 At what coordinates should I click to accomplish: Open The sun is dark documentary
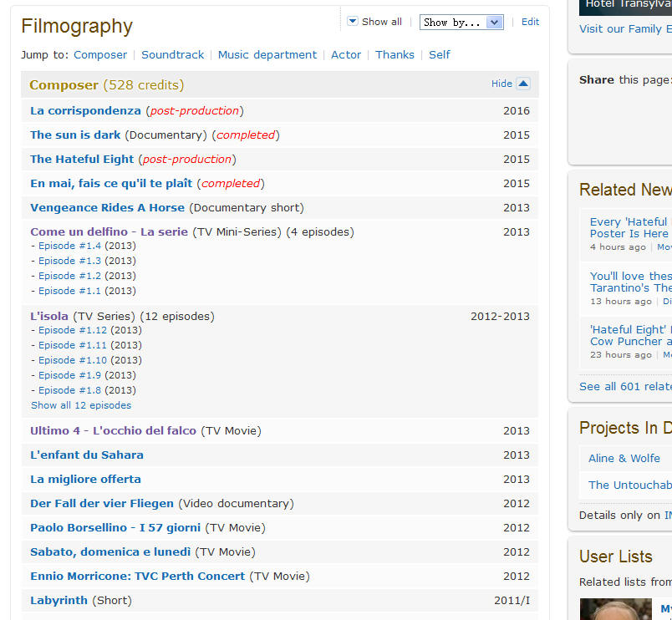75,135
